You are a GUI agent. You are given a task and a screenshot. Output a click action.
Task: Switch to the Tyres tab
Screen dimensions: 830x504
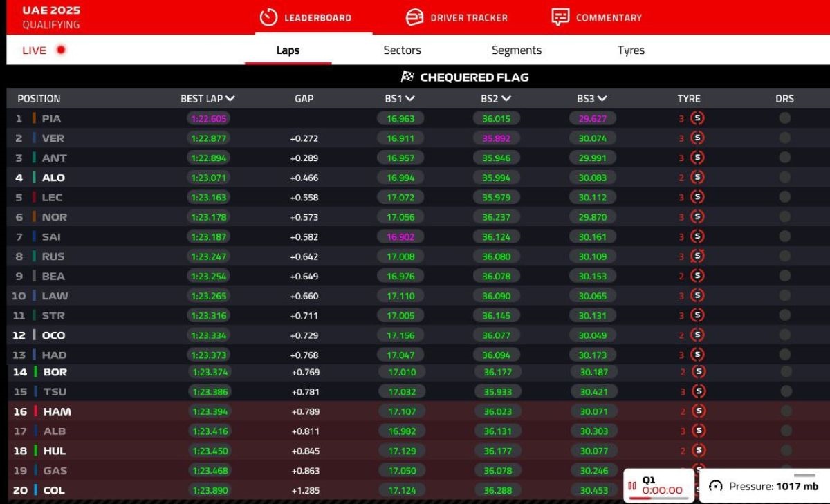point(631,50)
